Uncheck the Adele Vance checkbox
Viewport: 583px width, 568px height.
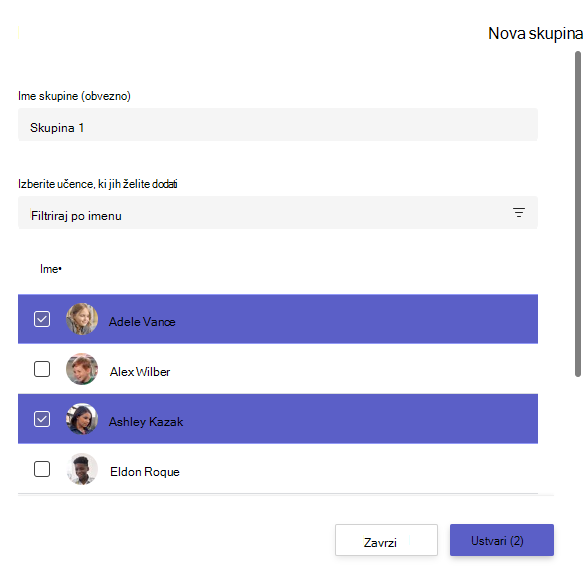pos(42,319)
